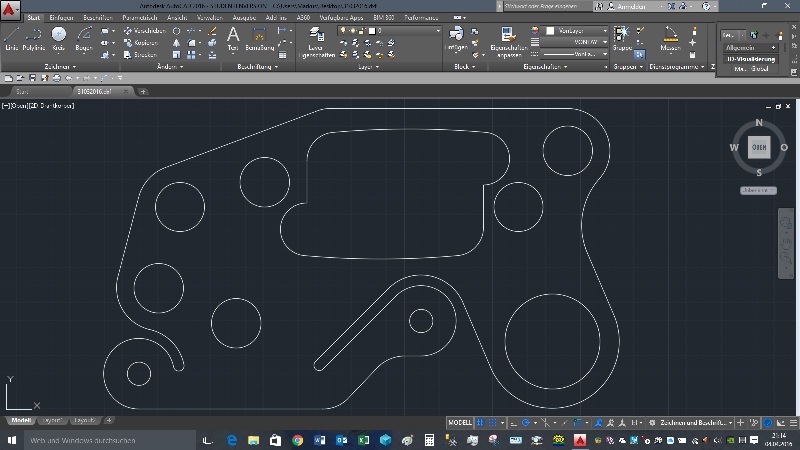Click the OBEN face of ViewCube
This screenshot has width=800, height=450.
[x=759, y=148]
